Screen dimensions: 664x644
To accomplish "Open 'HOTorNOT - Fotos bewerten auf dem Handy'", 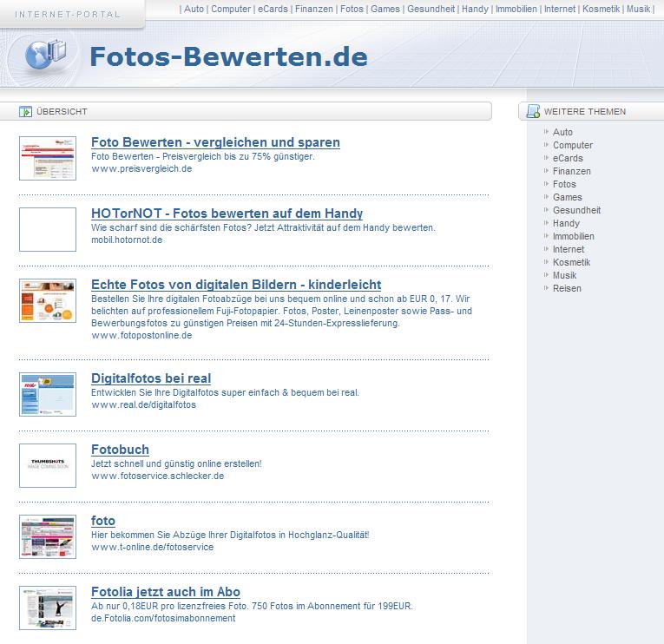I will [227, 214].
